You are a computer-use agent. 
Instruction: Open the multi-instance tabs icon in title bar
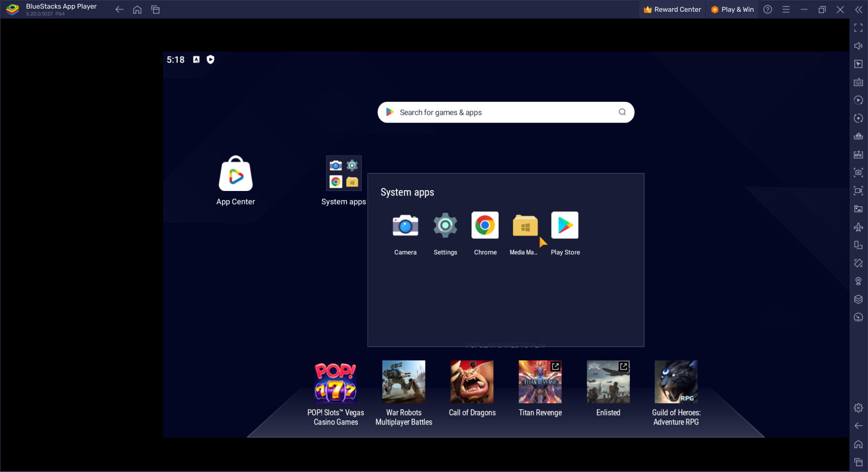[156, 10]
